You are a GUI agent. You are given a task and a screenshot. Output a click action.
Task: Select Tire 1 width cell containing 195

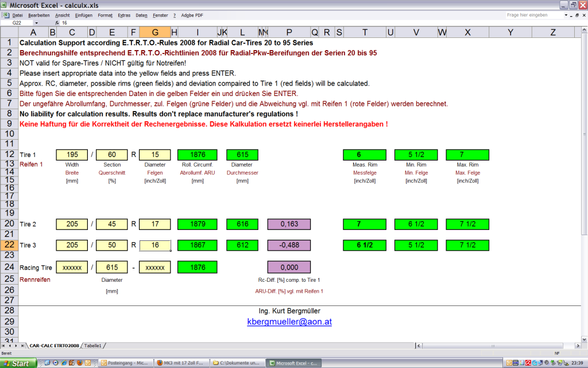tap(72, 155)
